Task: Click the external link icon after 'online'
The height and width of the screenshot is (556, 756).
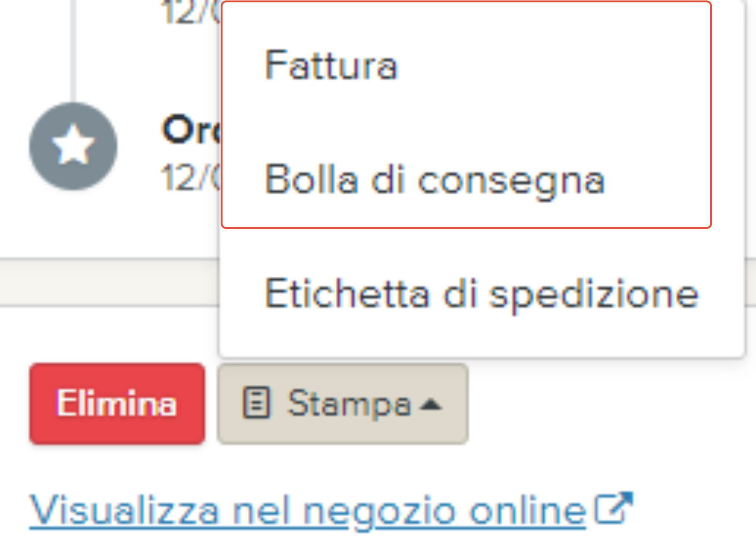Action: click(x=613, y=508)
